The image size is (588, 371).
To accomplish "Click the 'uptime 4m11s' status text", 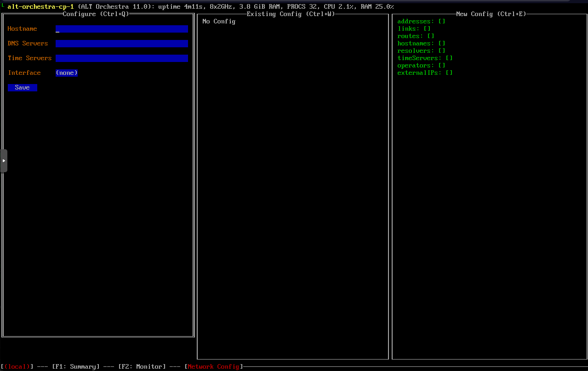I will point(180,7).
